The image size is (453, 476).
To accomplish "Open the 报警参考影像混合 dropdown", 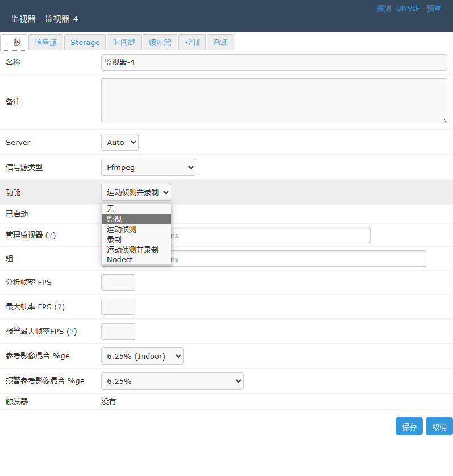I will tap(172, 381).
